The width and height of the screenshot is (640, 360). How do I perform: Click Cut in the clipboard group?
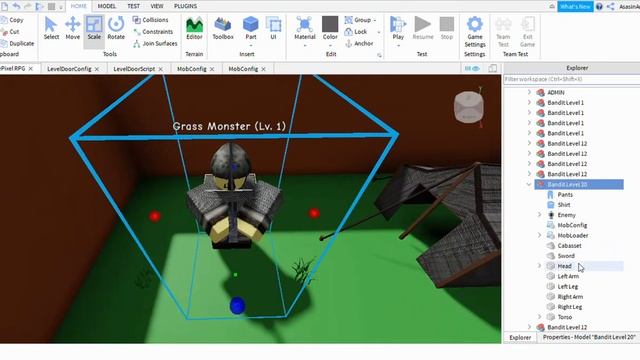[x=10, y=31]
